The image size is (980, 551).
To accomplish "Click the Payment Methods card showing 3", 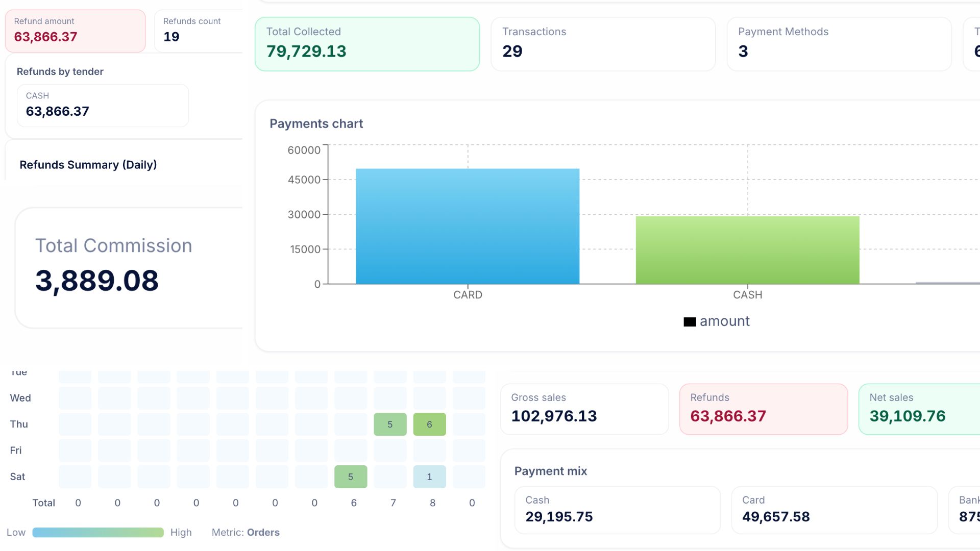I will point(838,43).
